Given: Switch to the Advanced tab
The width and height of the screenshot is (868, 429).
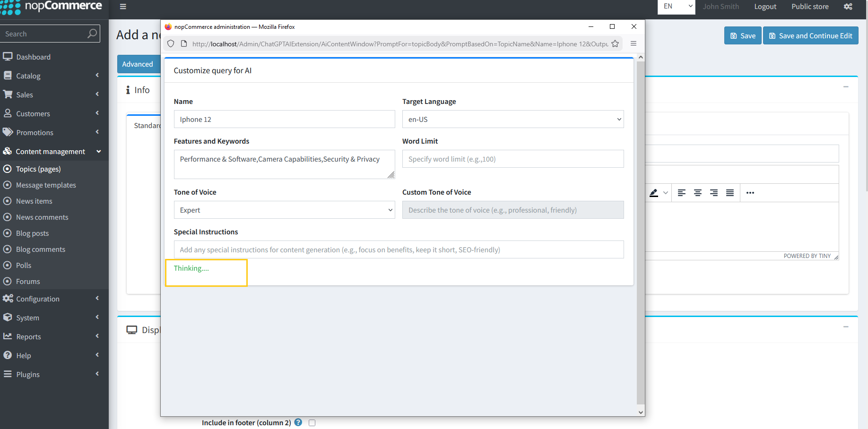Looking at the screenshot, I should tap(138, 64).
